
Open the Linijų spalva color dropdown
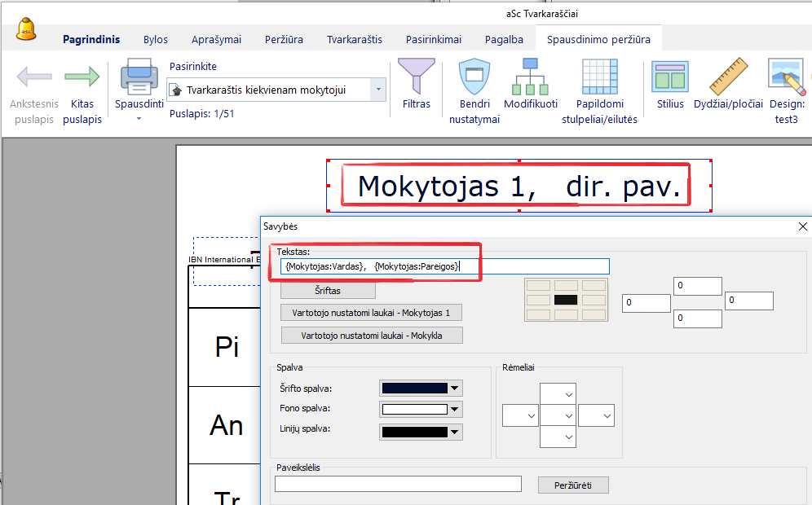pos(455,432)
